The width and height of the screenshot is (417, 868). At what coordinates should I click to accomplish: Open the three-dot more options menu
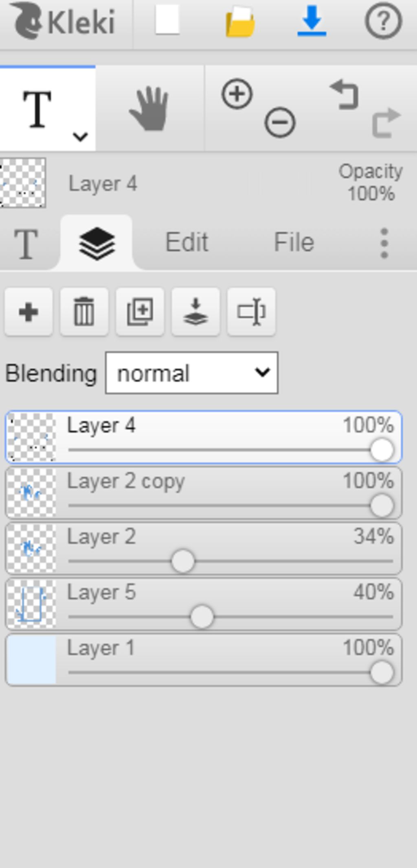[x=384, y=243]
